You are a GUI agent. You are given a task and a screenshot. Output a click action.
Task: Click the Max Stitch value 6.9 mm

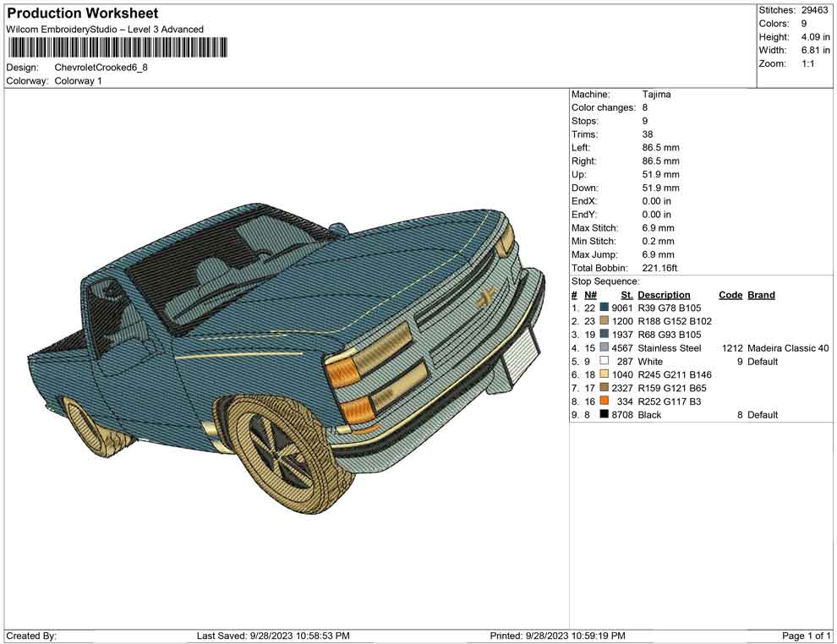pyautogui.click(x=658, y=228)
